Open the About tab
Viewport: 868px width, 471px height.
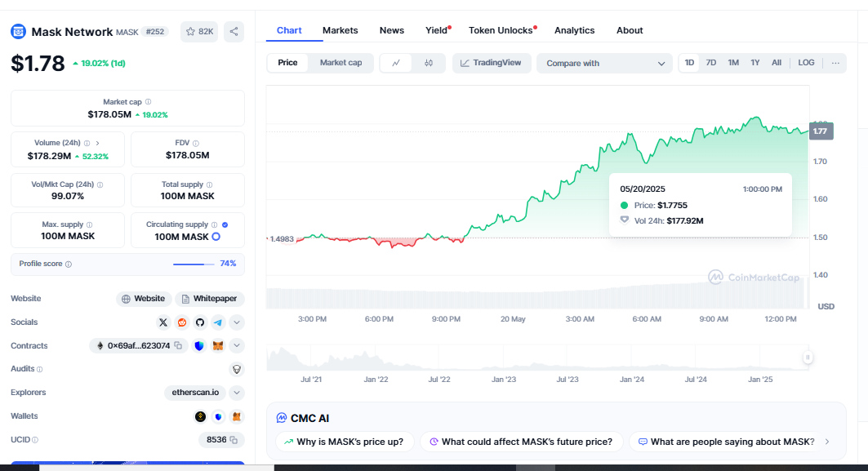click(630, 30)
